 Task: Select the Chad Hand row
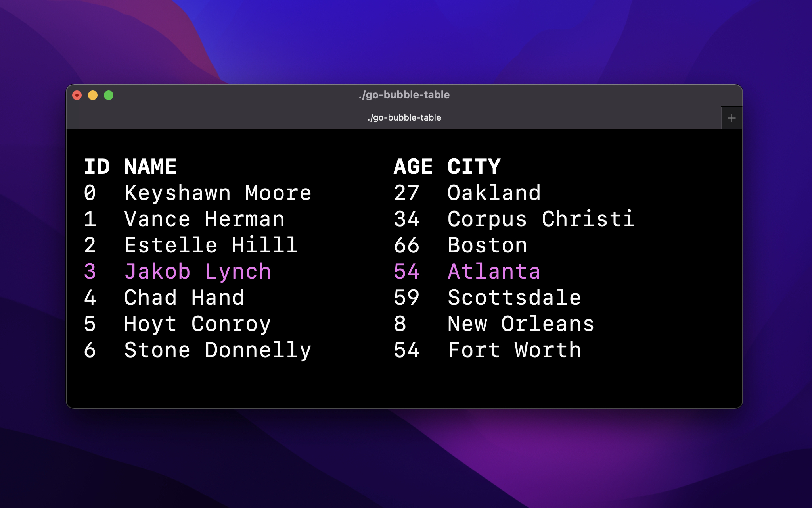184,298
